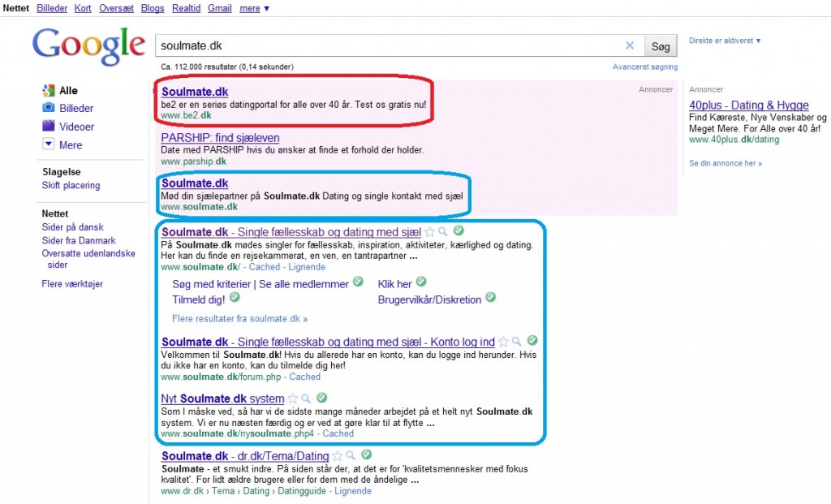831x504 pixels.
Task: Star the first Soulmate.dk organic result
Action: (x=430, y=231)
